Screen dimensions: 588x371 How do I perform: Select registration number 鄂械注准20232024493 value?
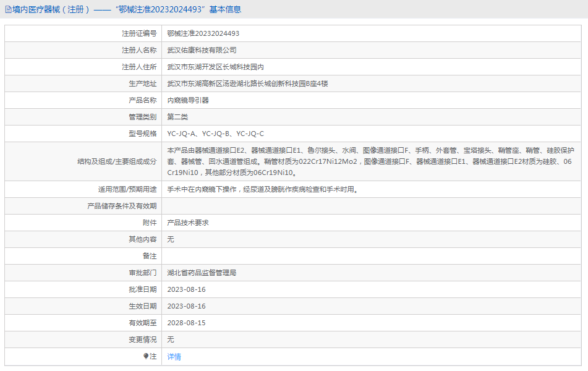tap(203, 33)
